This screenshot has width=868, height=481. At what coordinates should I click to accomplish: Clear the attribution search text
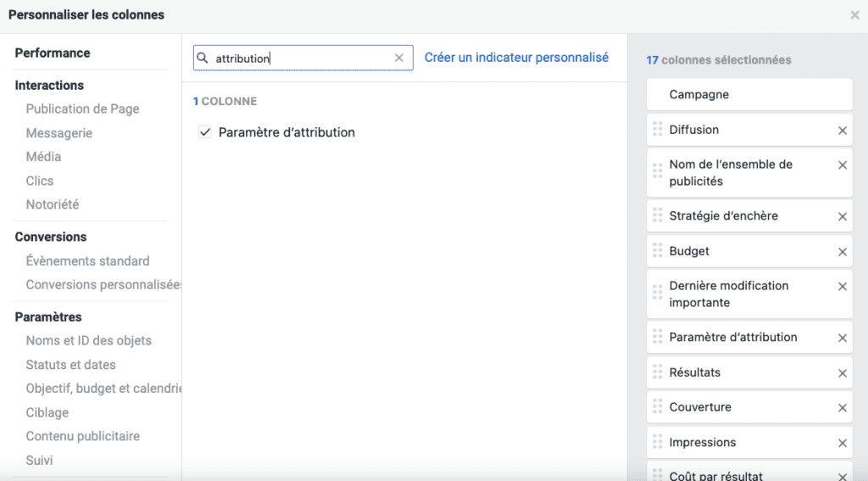(x=399, y=59)
